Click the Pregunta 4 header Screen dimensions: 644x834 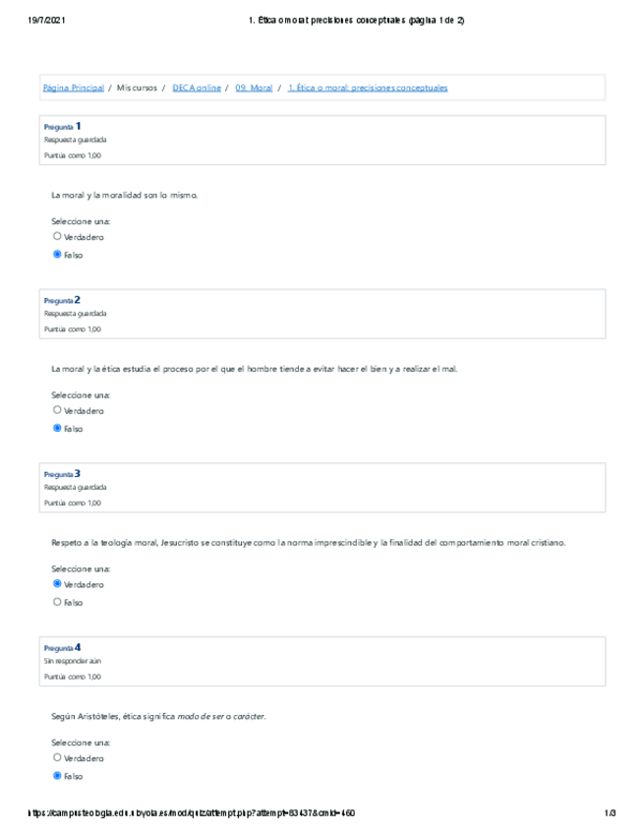point(63,648)
